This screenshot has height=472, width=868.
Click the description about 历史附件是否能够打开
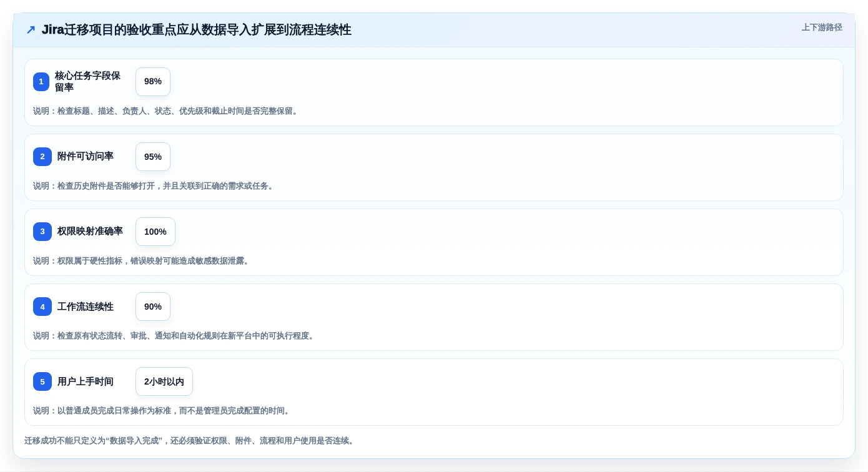pyautogui.click(x=155, y=186)
